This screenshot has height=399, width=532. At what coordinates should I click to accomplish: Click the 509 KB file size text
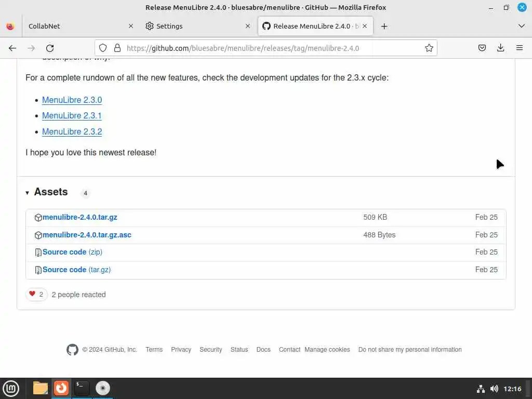[375, 217]
